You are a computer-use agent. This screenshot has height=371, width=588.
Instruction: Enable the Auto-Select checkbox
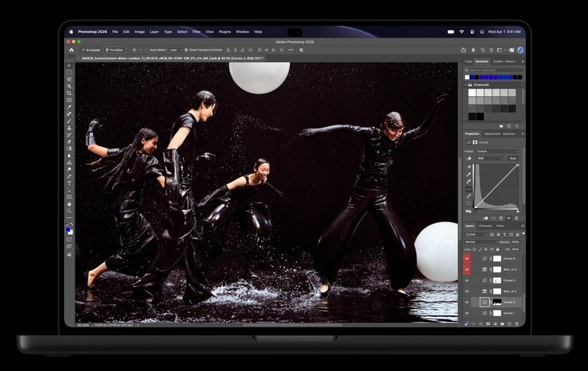coord(147,50)
